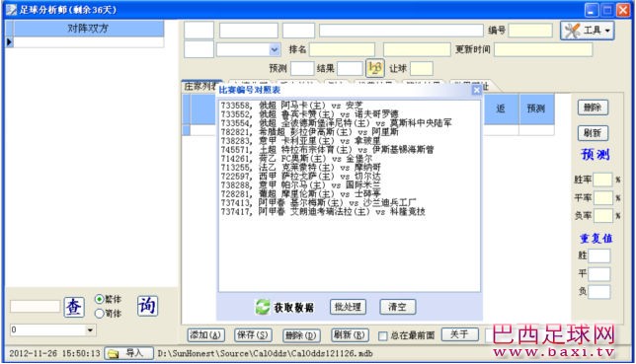Click the 编号 input field
The width and height of the screenshot is (636, 364).
pyautogui.click(x=530, y=31)
